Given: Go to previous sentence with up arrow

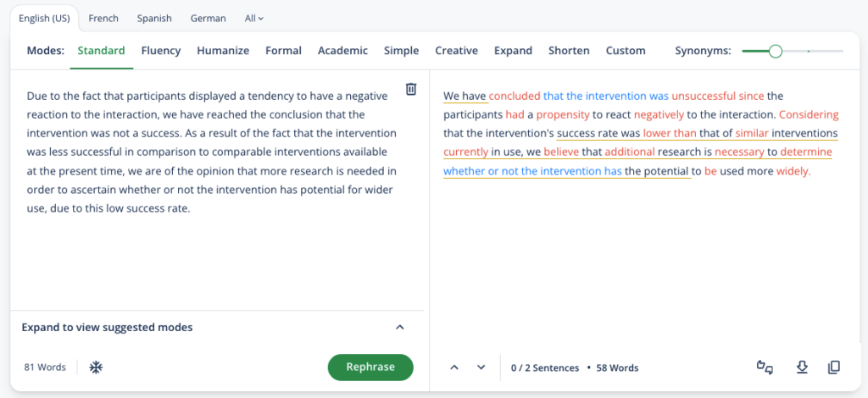Looking at the screenshot, I should tap(454, 368).
